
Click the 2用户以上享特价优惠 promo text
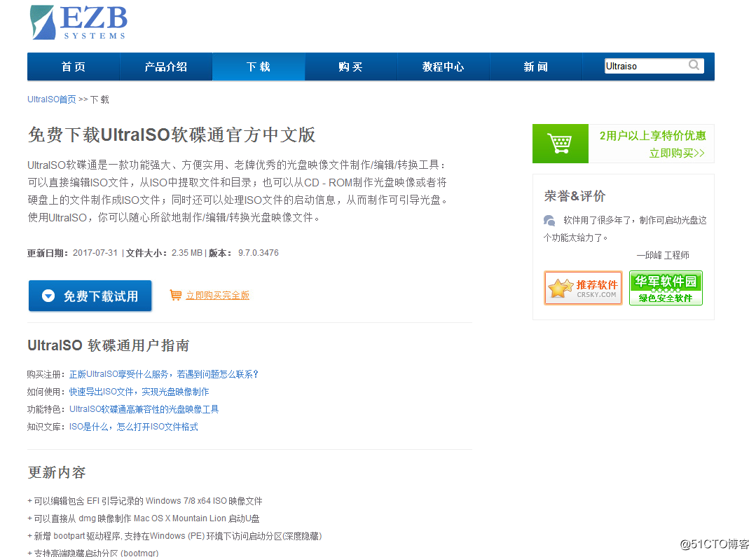pyautogui.click(x=652, y=135)
